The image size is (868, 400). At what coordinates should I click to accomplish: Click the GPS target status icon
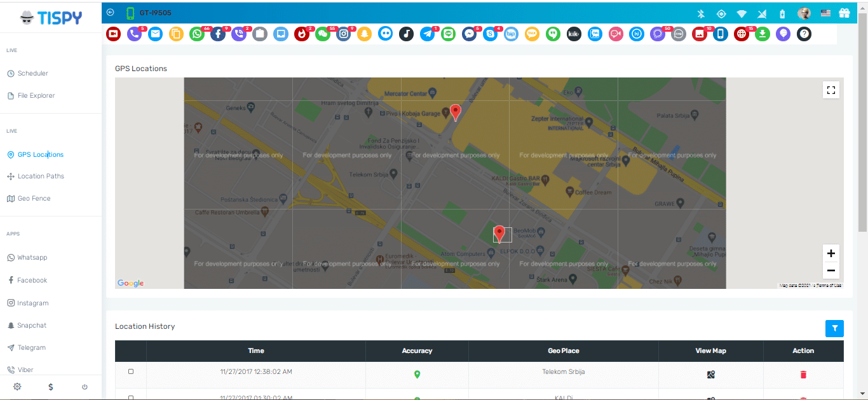pyautogui.click(x=721, y=13)
